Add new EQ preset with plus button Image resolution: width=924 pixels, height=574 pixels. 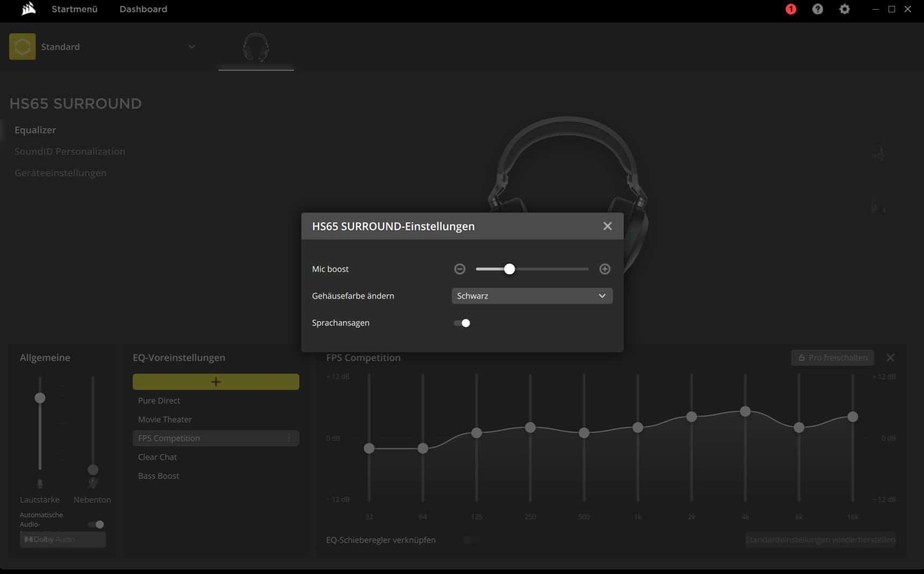pyautogui.click(x=215, y=382)
